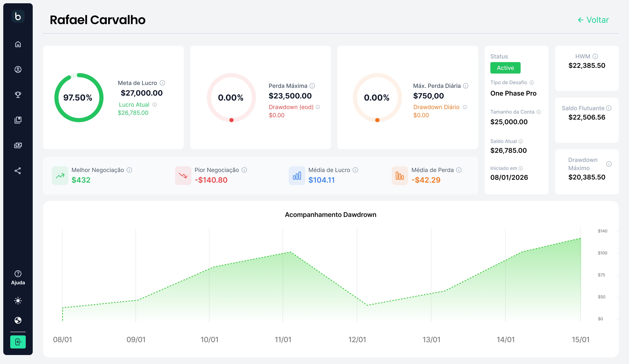This screenshot has width=629, height=364.
Task: Open the bookmarked library sidebar icon
Action: click(18, 120)
